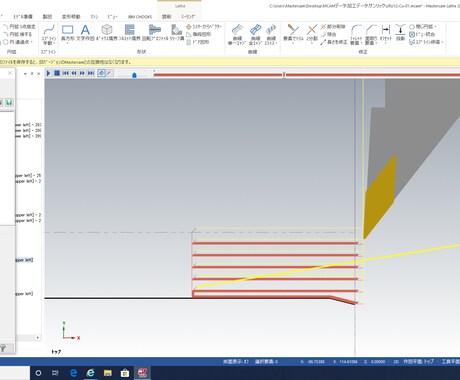
Task: Click the position marker on the red progress bar
Action: pyautogui.click(x=284, y=75)
